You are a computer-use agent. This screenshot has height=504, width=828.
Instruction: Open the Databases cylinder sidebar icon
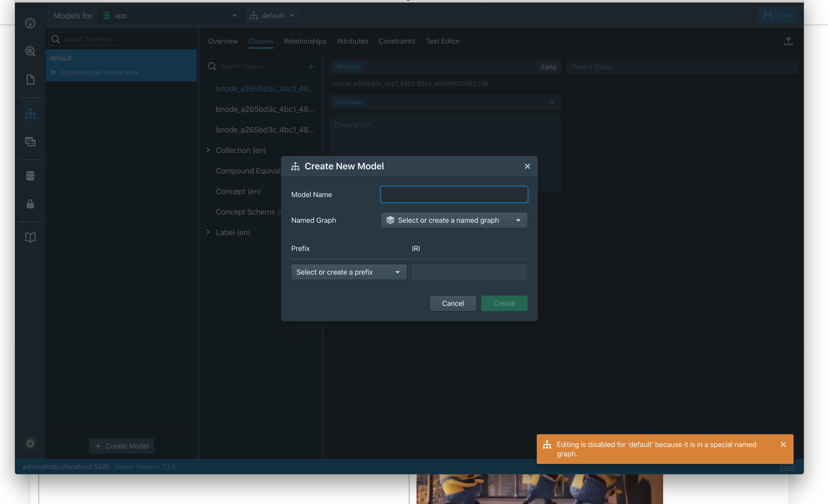pyautogui.click(x=30, y=176)
